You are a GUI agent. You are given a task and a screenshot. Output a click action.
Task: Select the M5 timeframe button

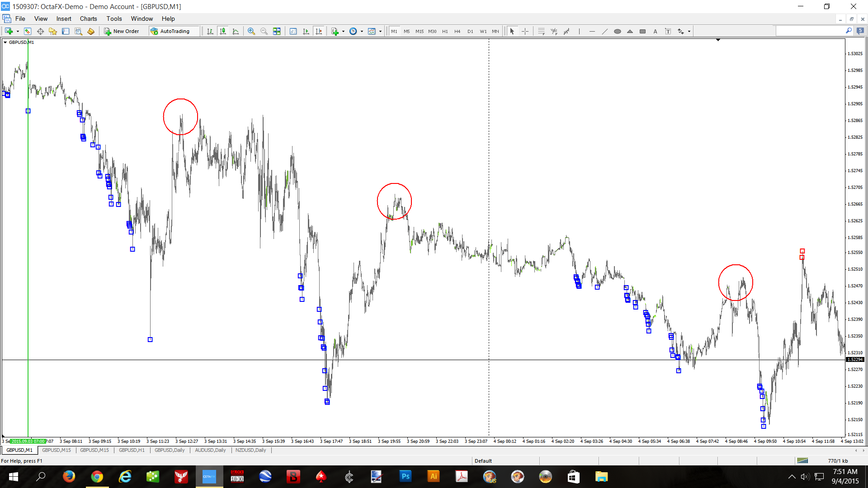point(407,31)
